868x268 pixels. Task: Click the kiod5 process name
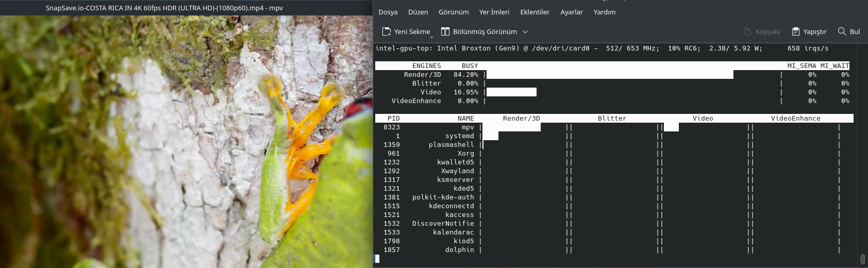[x=464, y=241]
